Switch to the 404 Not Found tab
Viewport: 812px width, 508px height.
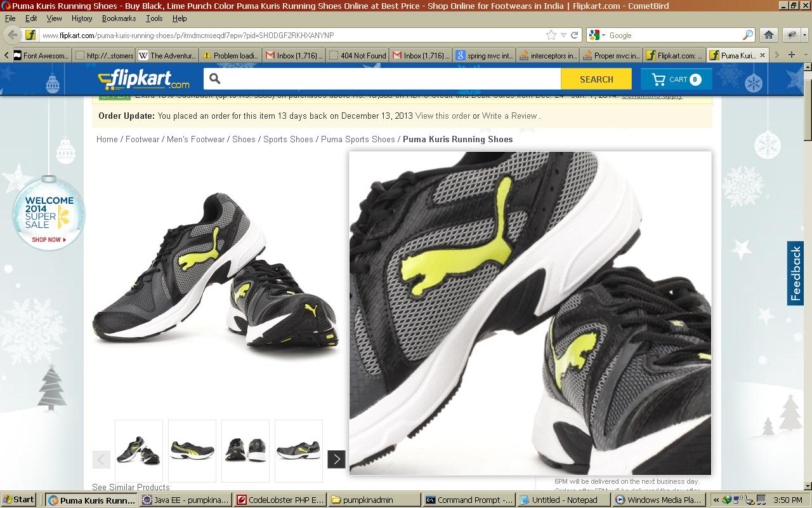[357, 55]
